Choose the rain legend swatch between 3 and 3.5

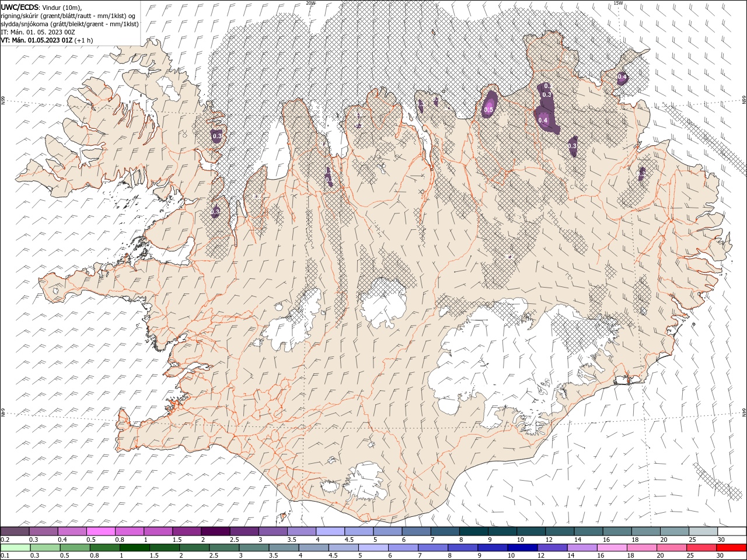253,548
